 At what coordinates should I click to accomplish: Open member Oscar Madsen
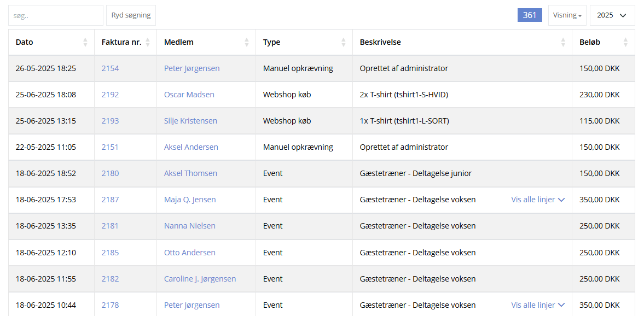click(189, 95)
